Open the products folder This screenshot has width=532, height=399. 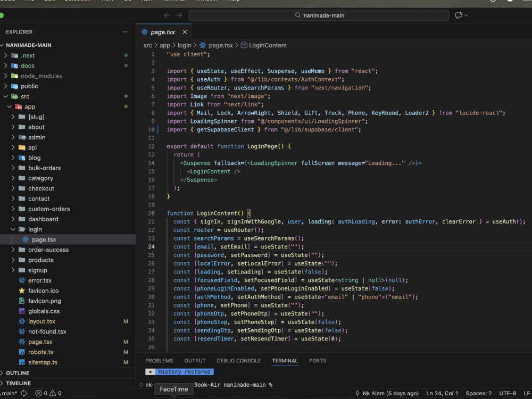(41, 260)
